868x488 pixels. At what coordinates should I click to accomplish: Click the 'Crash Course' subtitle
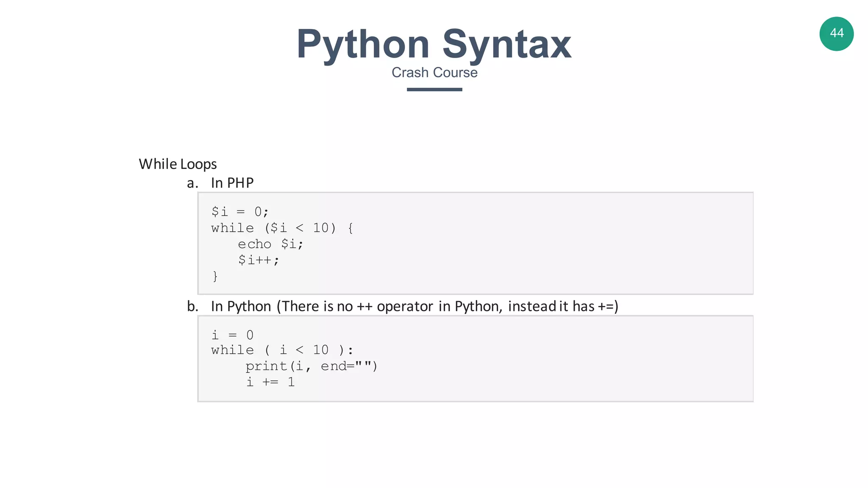434,72
